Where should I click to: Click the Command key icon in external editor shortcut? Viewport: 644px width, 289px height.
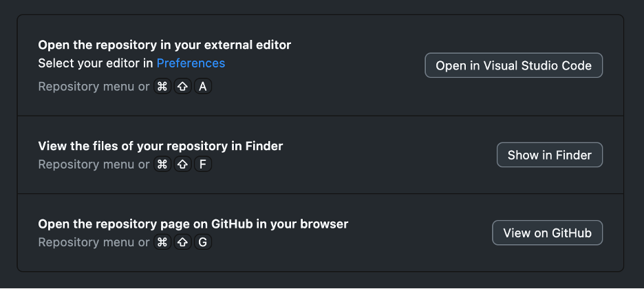coord(162,87)
